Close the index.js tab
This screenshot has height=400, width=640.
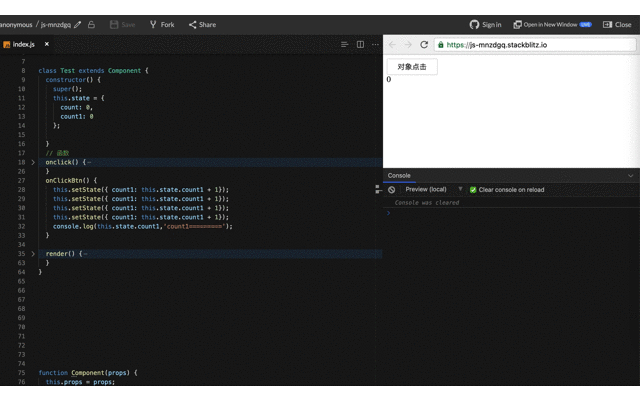pos(47,44)
